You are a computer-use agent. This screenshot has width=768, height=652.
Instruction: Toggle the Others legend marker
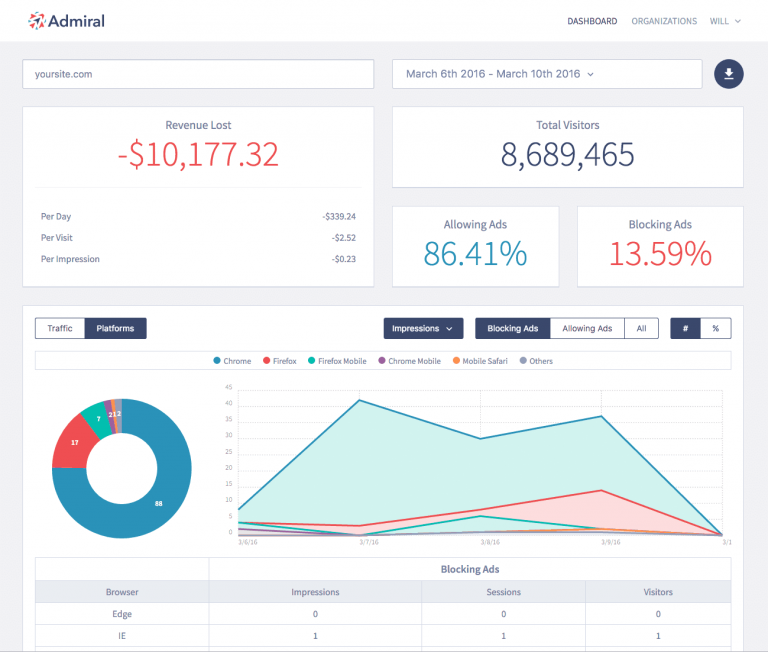(x=524, y=361)
